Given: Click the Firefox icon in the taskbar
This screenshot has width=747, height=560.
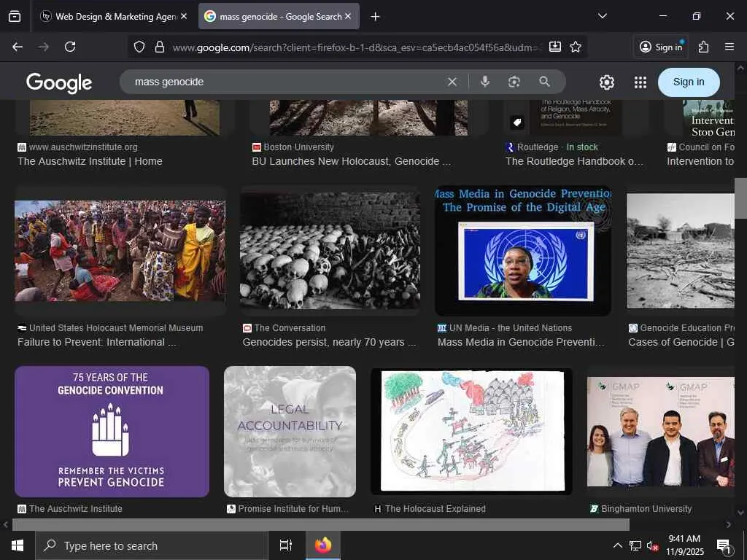Looking at the screenshot, I should tap(323, 545).
